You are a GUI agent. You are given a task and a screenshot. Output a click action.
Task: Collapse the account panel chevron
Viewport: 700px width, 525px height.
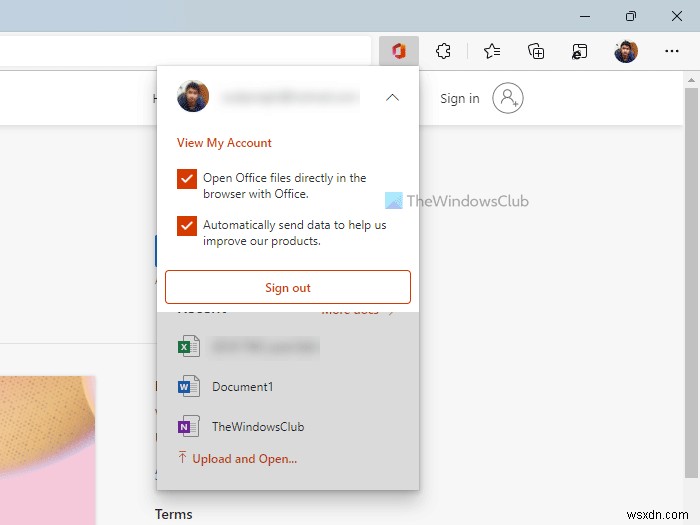click(392, 97)
